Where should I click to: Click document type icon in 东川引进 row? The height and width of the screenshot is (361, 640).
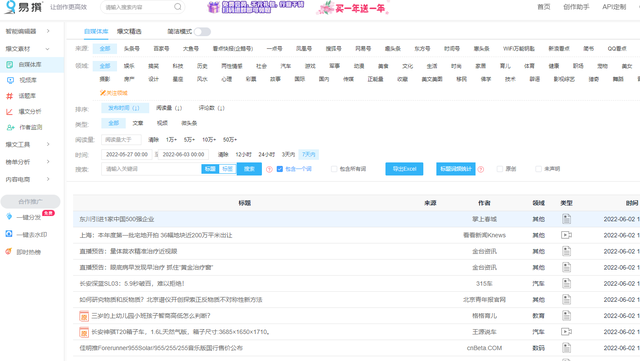(x=566, y=219)
